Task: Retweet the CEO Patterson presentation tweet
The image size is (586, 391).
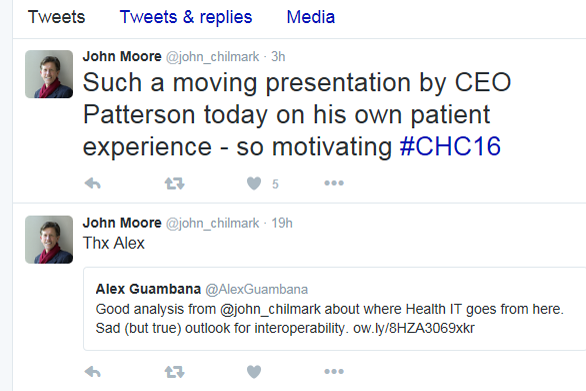Action: 175,184
